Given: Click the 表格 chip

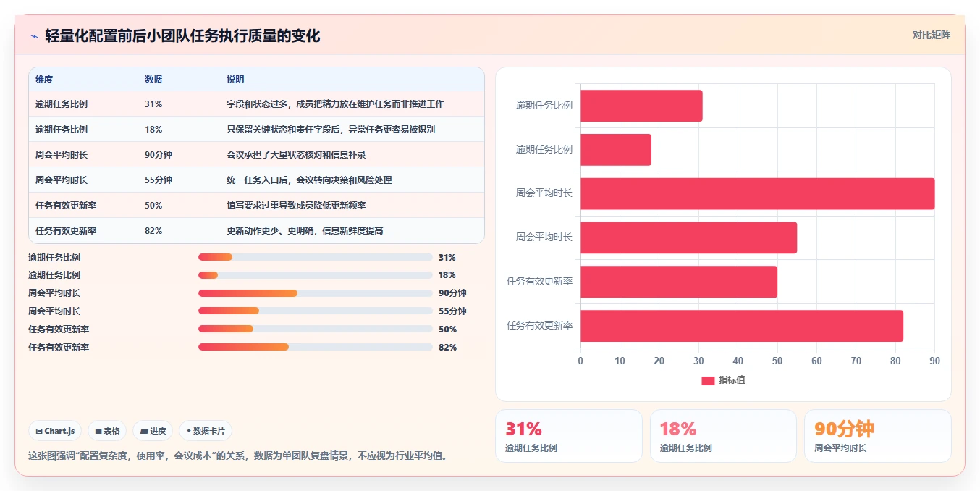Looking at the screenshot, I should click(x=107, y=431).
